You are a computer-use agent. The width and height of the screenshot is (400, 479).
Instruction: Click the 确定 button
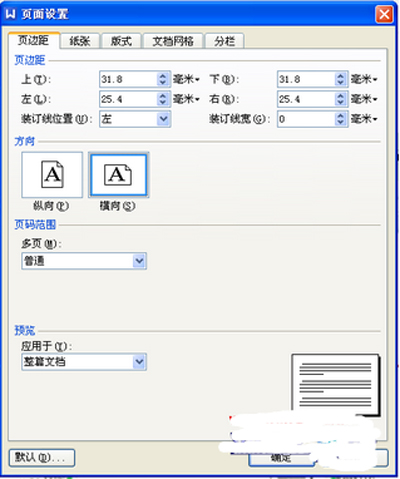coord(282,459)
